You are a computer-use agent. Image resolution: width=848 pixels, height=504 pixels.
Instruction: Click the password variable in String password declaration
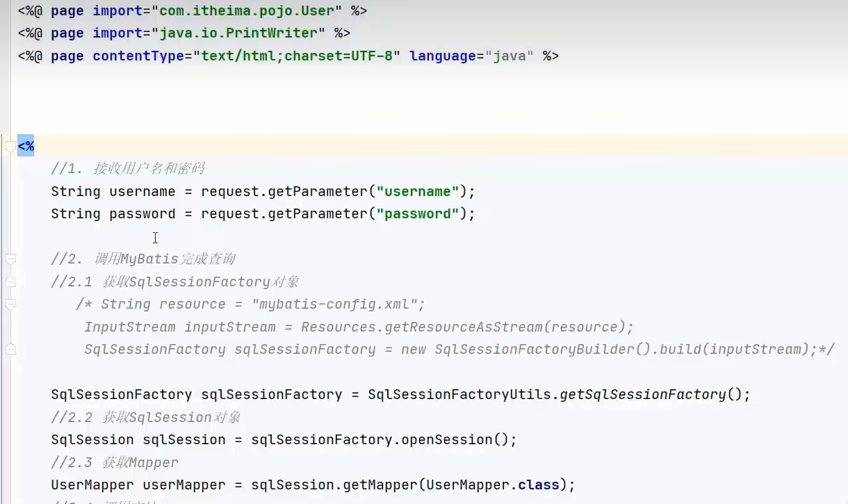click(x=142, y=213)
